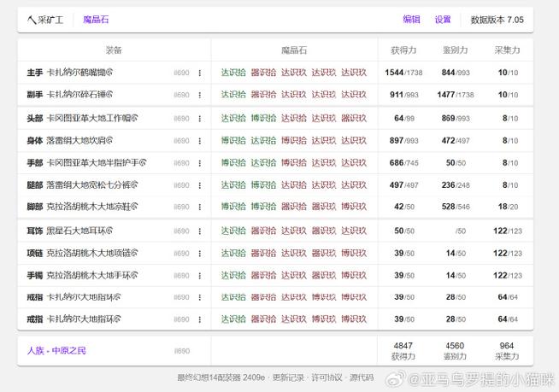Click the 数据版本 7.05 label
This screenshot has height=392, width=559.
pyautogui.click(x=497, y=20)
